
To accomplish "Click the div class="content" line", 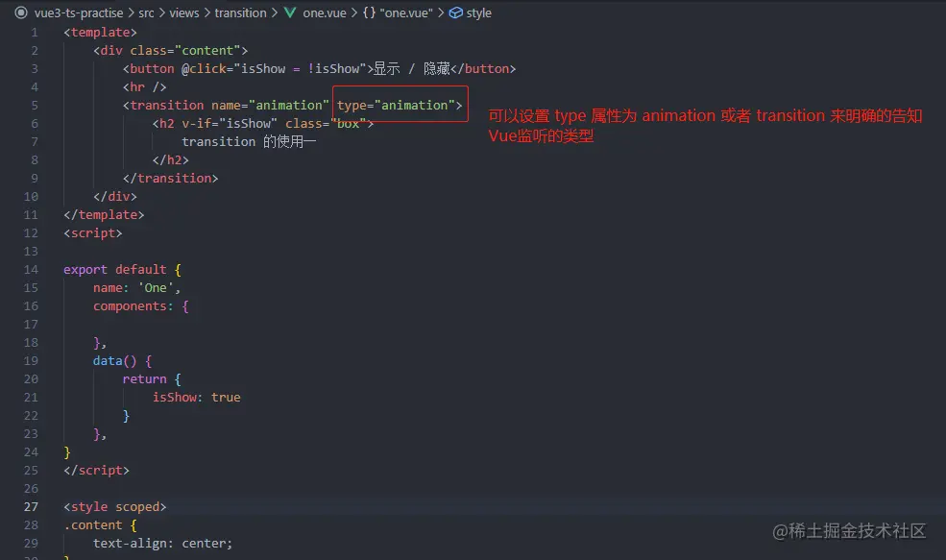I will pos(170,51).
